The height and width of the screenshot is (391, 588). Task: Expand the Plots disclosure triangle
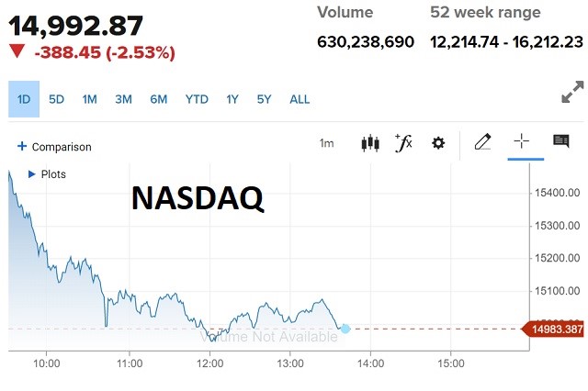32,173
